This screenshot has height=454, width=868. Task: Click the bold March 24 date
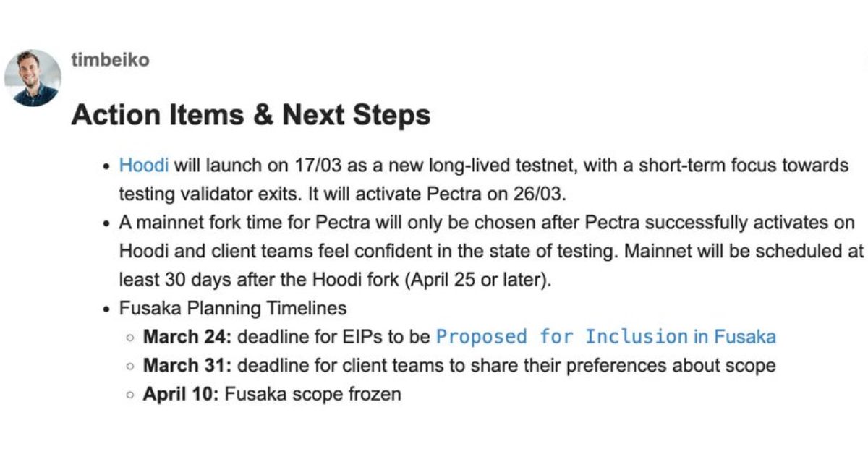[187, 337]
